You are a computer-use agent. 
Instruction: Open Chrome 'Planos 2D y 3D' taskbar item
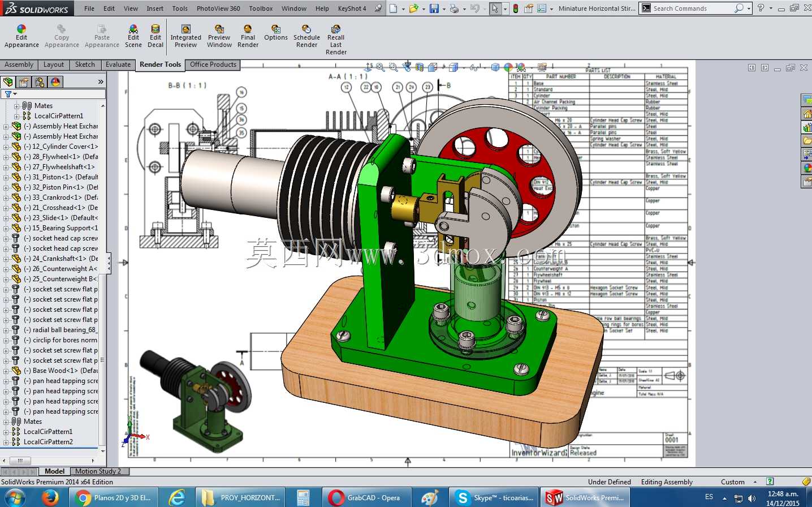coord(115,498)
